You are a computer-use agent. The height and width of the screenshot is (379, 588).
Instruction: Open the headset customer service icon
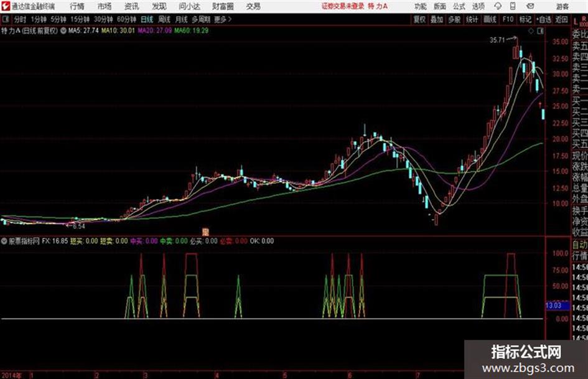[498, 6]
